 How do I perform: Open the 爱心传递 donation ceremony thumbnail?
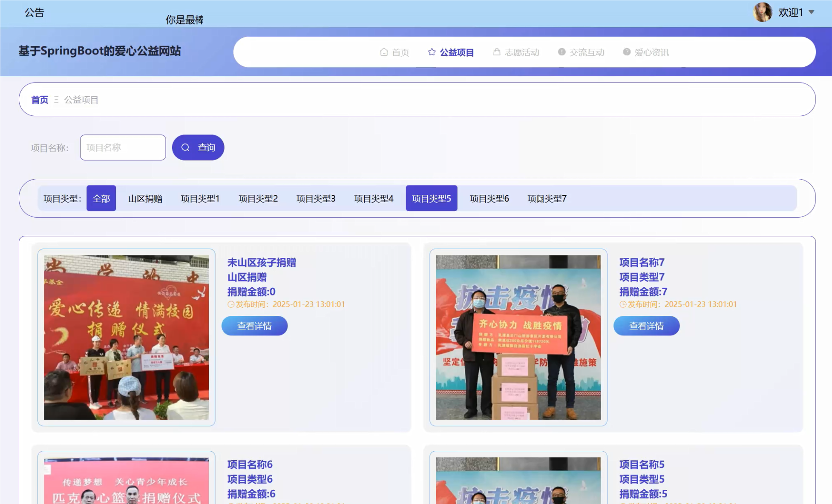[x=126, y=337]
